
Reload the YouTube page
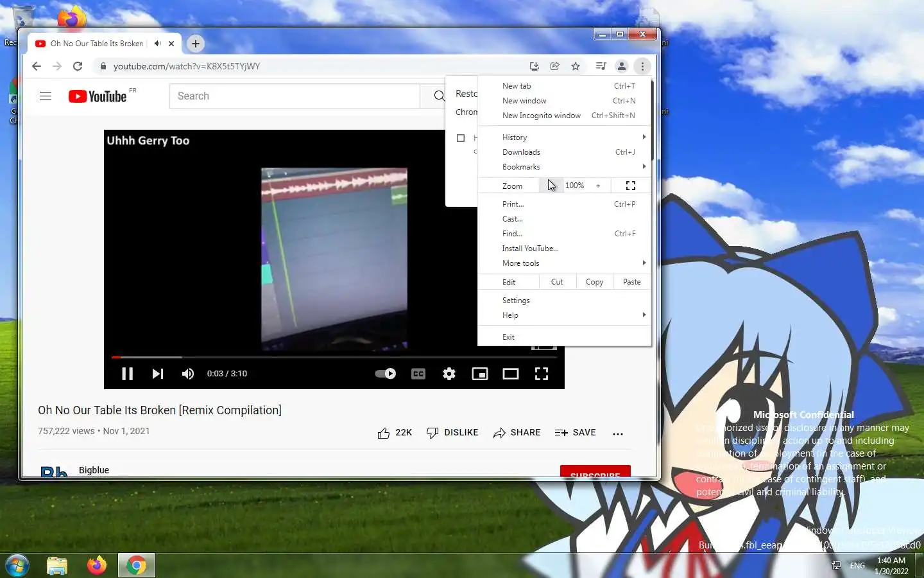click(x=78, y=66)
